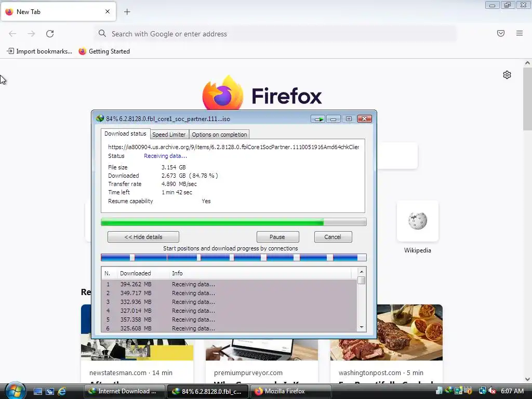Select connection row 325.608 MB

(x=229, y=328)
